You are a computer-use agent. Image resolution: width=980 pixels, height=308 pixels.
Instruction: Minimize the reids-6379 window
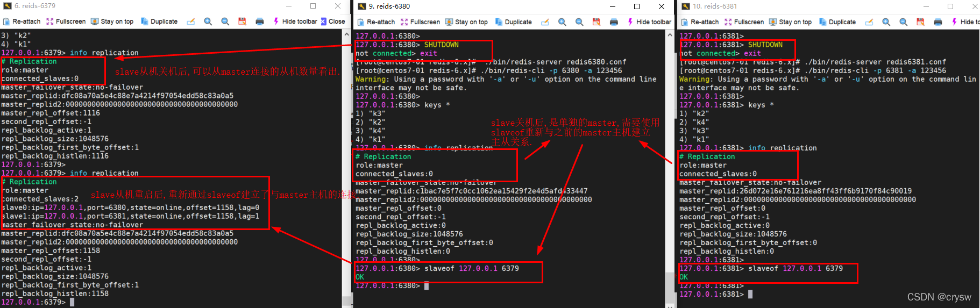click(x=289, y=6)
